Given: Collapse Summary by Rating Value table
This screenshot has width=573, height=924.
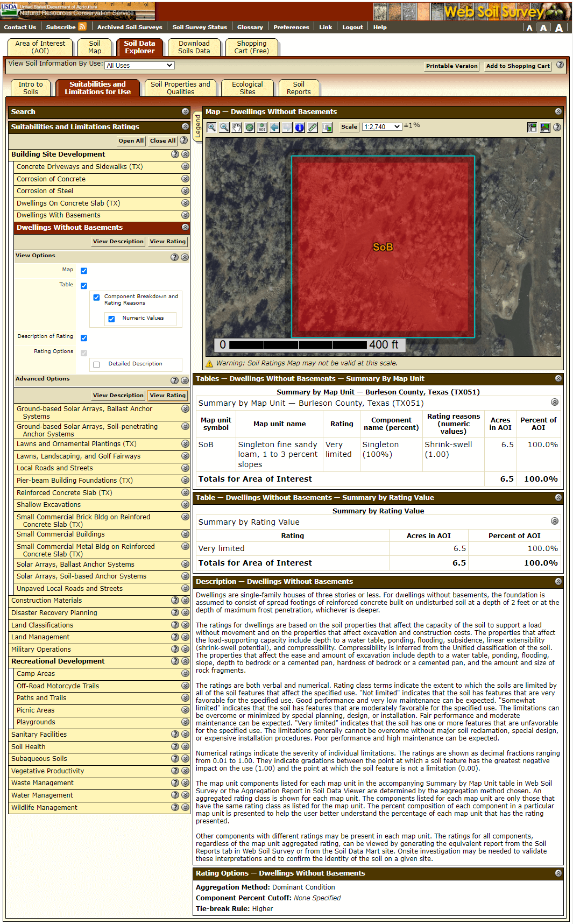Looking at the screenshot, I should tap(555, 521).
